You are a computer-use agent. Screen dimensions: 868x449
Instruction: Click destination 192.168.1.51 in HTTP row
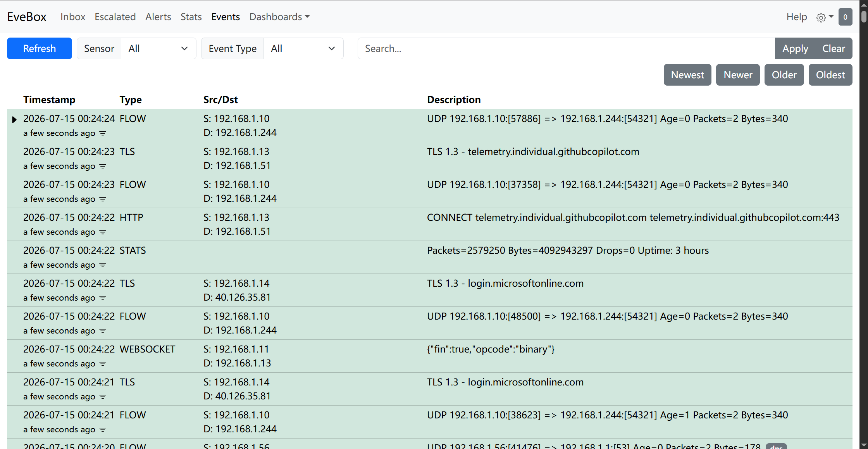coord(237,231)
